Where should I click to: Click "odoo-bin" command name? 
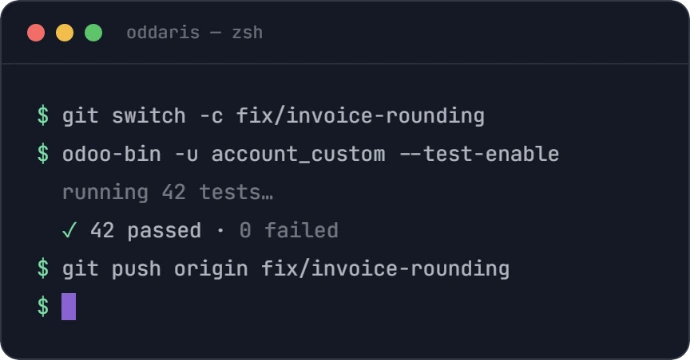[x=112, y=154]
